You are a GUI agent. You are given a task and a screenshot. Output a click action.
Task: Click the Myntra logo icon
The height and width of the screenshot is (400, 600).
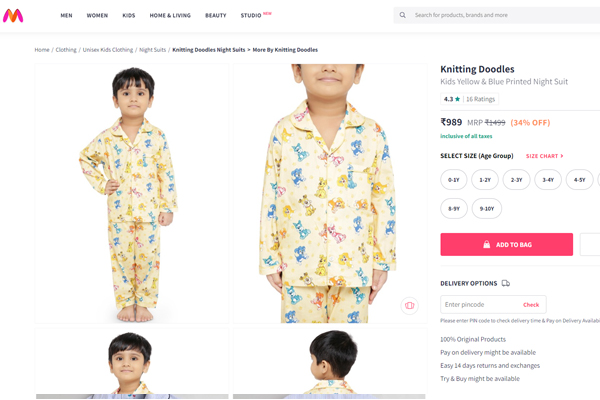(x=15, y=14)
